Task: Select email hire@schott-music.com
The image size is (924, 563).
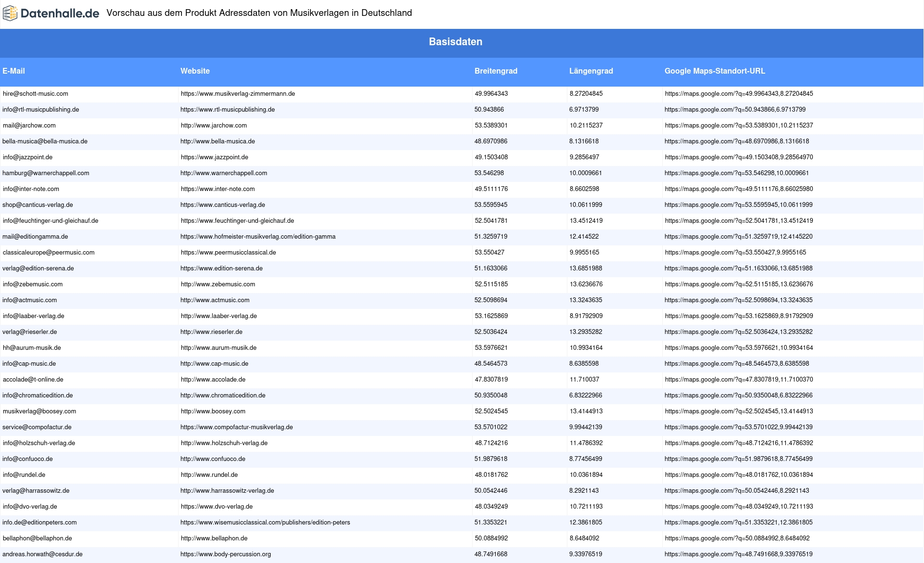Action: (36, 94)
